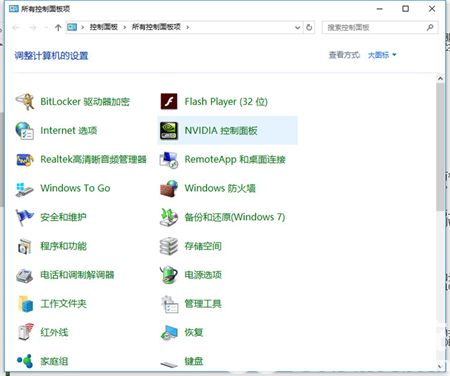Click the Internet 选项 globe icon
This screenshot has height=376, width=450.
point(25,130)
